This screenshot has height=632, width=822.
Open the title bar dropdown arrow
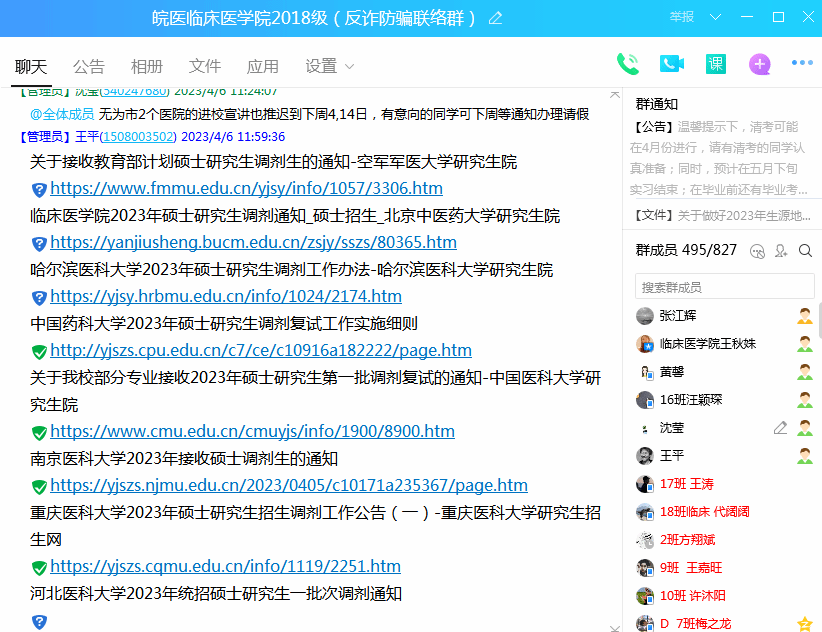[x=714, y=18]
